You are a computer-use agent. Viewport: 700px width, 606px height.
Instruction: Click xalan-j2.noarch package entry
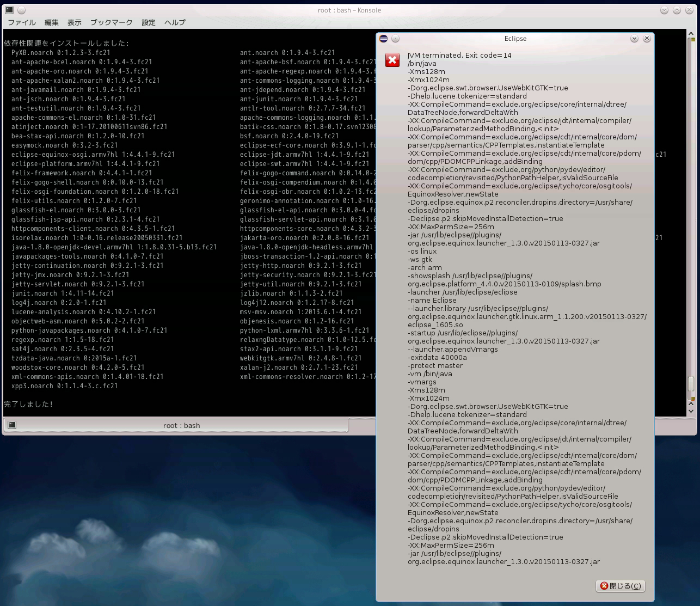(x=299, y=368)
